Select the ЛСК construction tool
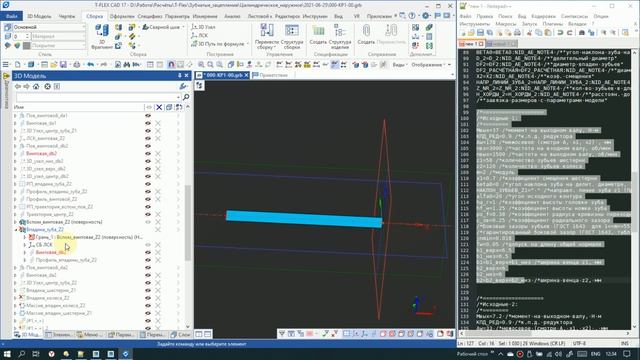 (x=200, y=36)
